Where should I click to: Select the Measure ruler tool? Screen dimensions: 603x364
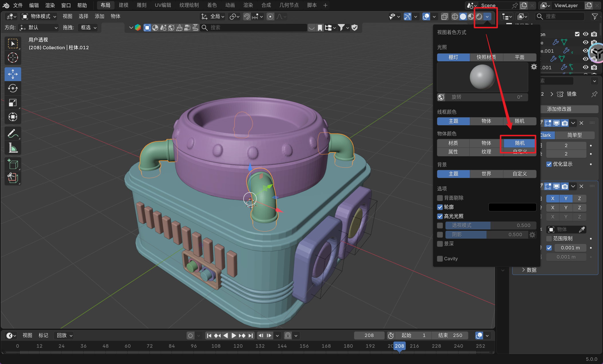click(13, 148)
